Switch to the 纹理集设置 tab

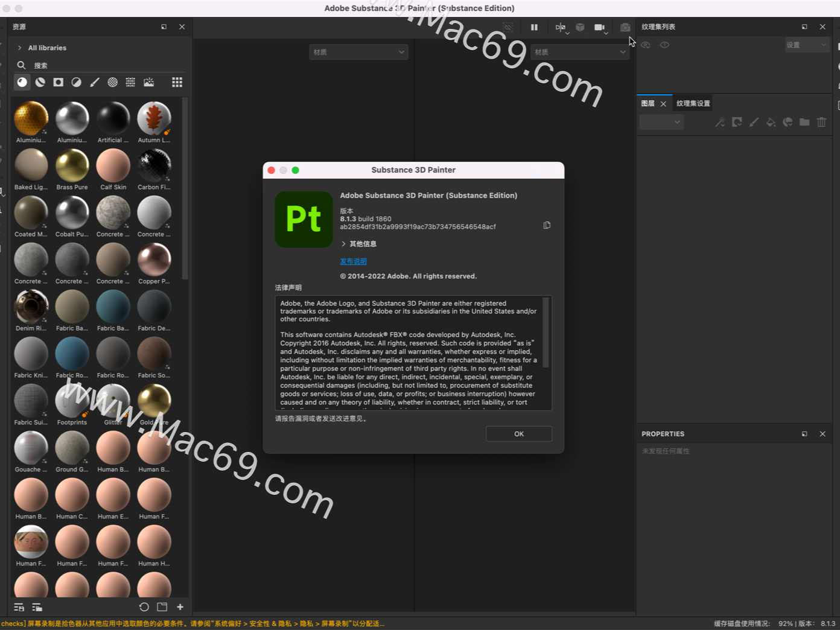(692, 103)
